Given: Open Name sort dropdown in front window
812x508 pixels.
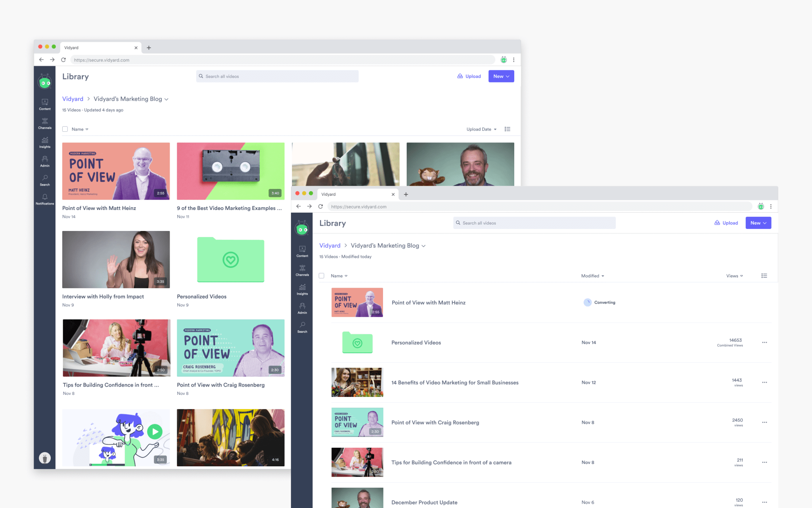Looking at the screenshot, I should click(339, 276).
